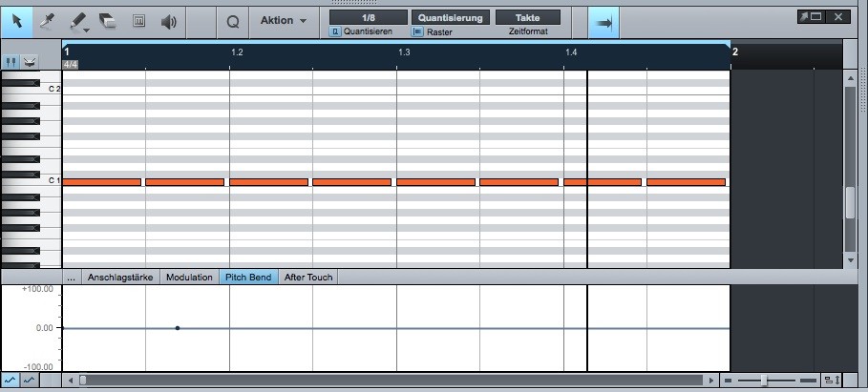Click the -100.00 scale value
The image size is (868, 392).
pyautogui.click(x=37, y=366)
